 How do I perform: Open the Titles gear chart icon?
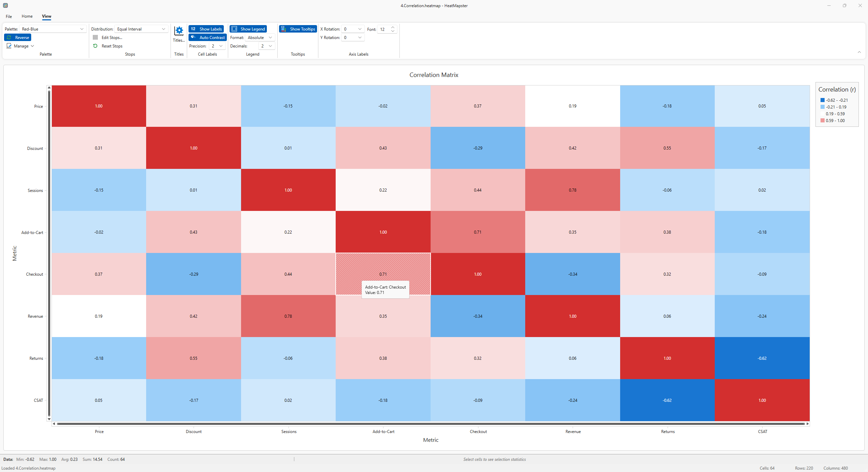click(179, 31)
